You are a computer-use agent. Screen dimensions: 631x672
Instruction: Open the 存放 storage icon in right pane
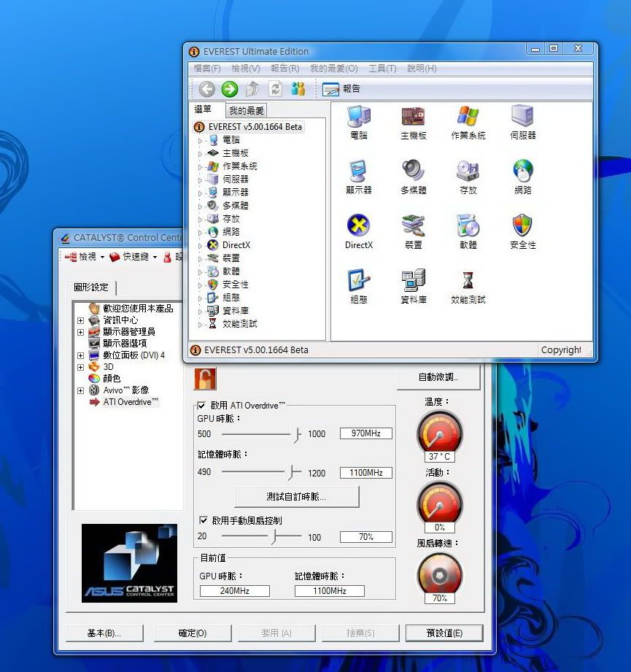[468, 177]
